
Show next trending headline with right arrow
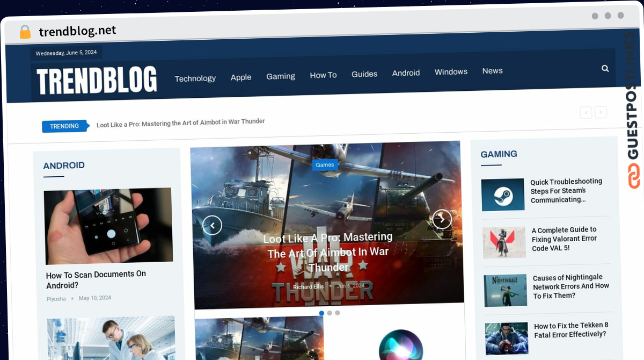coord(601,112)
